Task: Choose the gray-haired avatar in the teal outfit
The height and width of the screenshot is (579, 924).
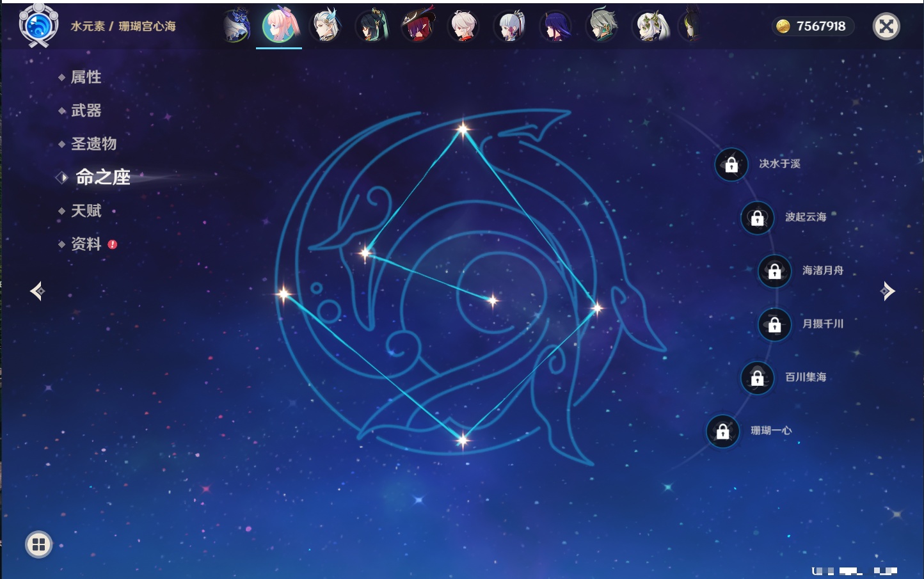Action: [602, 26]
